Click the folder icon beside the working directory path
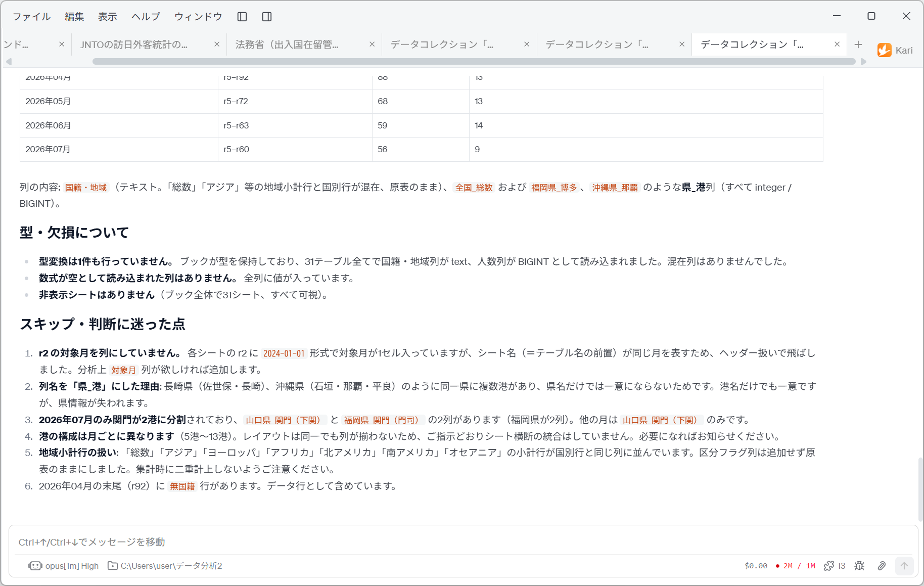Screen dimensions: 924x586 point(113,566)
